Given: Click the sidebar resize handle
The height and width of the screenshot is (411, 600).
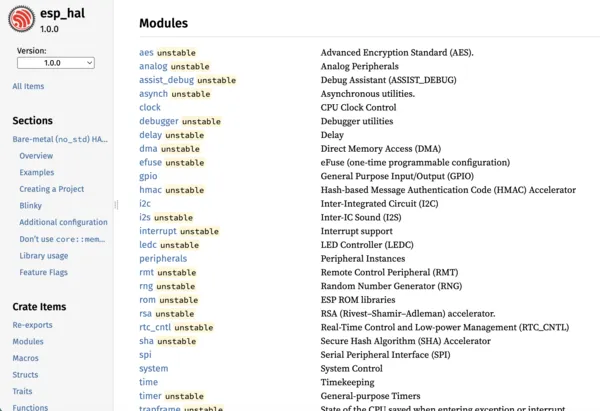Looking at the screenshot, I should pyautogui.click(x=116, y=205).
